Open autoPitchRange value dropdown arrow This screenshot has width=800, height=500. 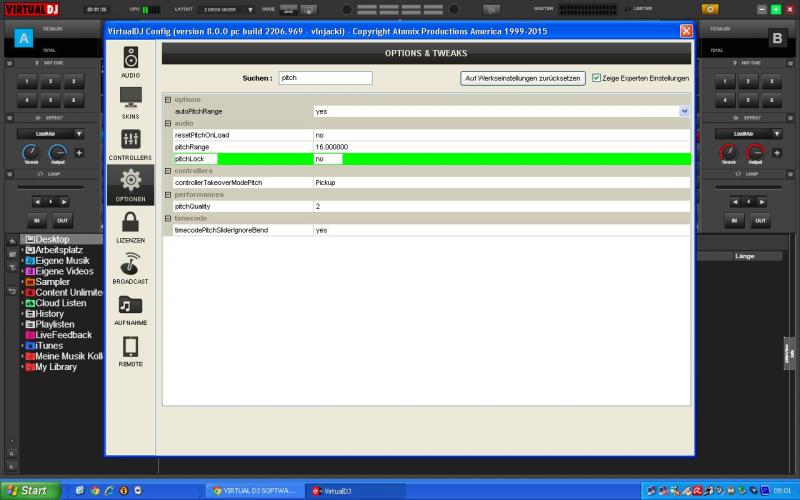684,111
